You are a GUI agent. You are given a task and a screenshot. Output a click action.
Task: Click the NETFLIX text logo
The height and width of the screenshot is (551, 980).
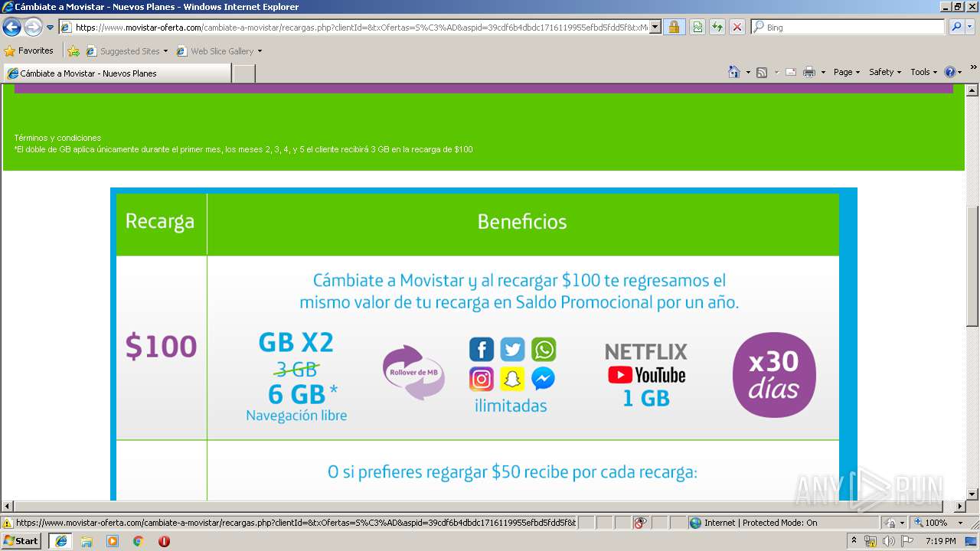[646, 352]
